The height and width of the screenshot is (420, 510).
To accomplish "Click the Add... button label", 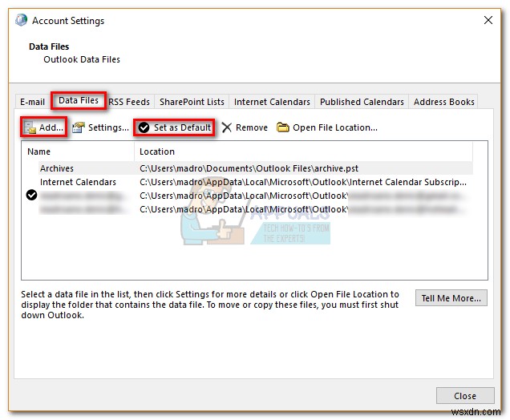I will point(51,127).
